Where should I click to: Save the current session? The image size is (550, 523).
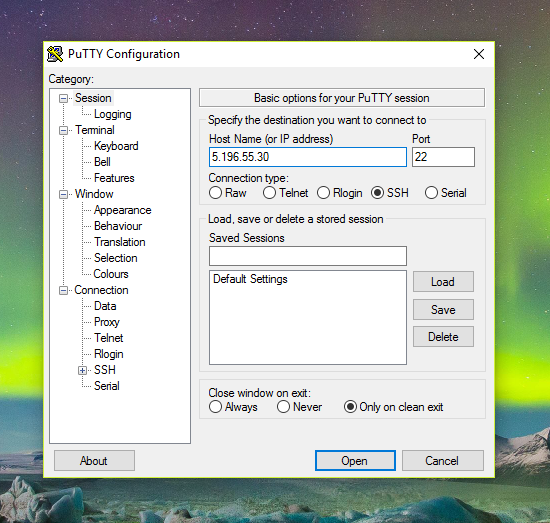pyautogui.click(x=443, y=310)
